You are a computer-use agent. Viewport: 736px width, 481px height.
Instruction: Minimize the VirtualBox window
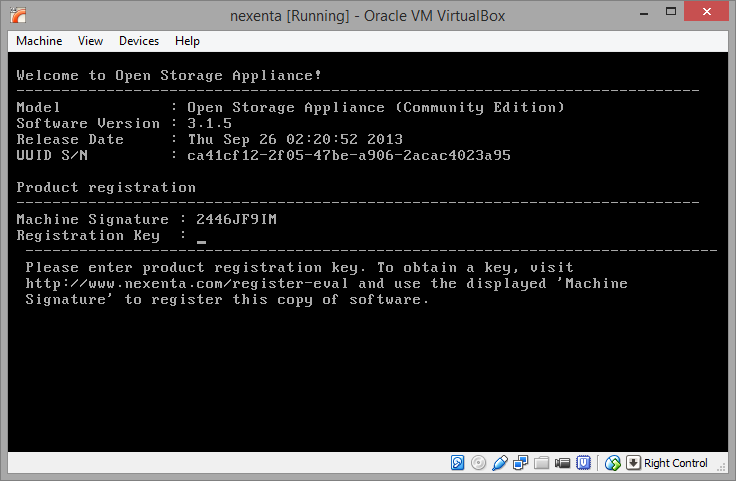click(644, 13)
